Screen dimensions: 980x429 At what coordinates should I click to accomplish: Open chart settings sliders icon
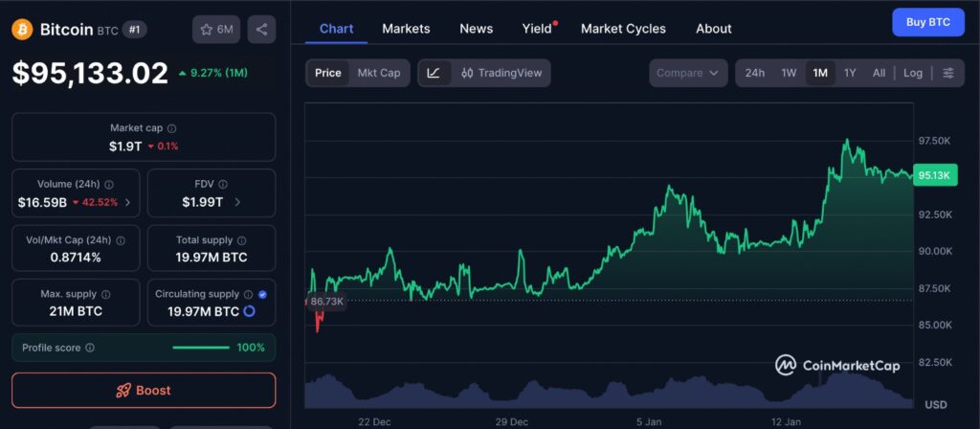click(948, 73)
